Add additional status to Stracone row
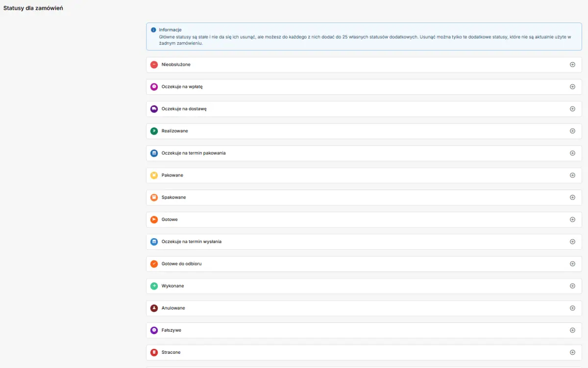Screen dimensions: 588x368 pyautogui.click(x=572, y=352)
